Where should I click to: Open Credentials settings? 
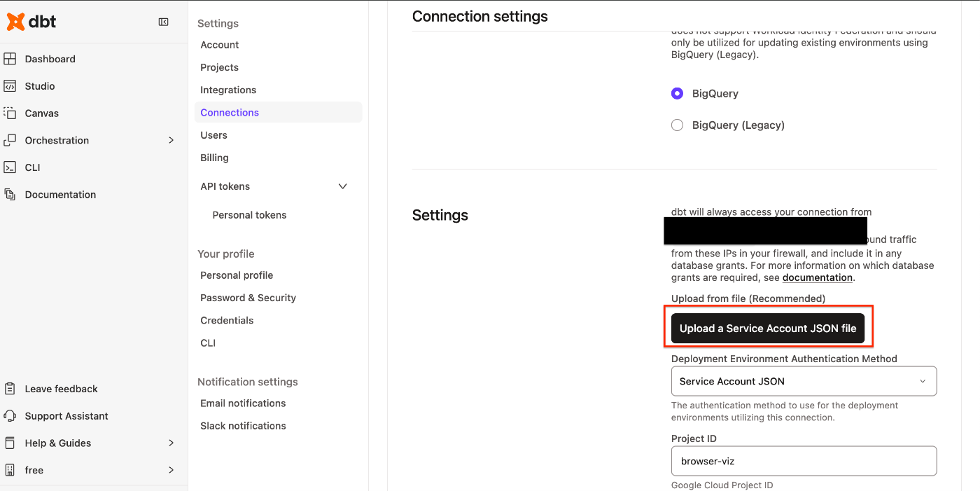click(x=227, y=320)
